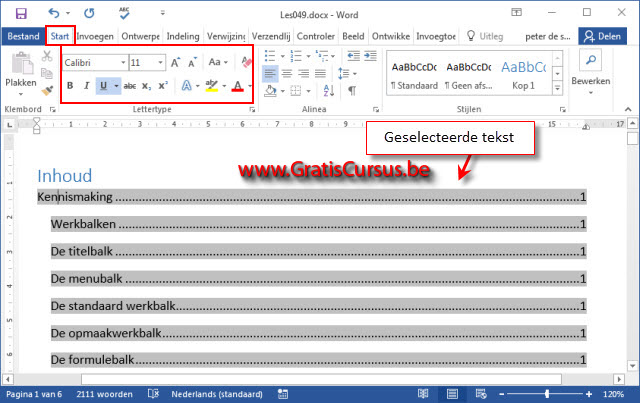Adjust the zoom slider handle
Screen dimensions: 640x403
tap(547, 394)
